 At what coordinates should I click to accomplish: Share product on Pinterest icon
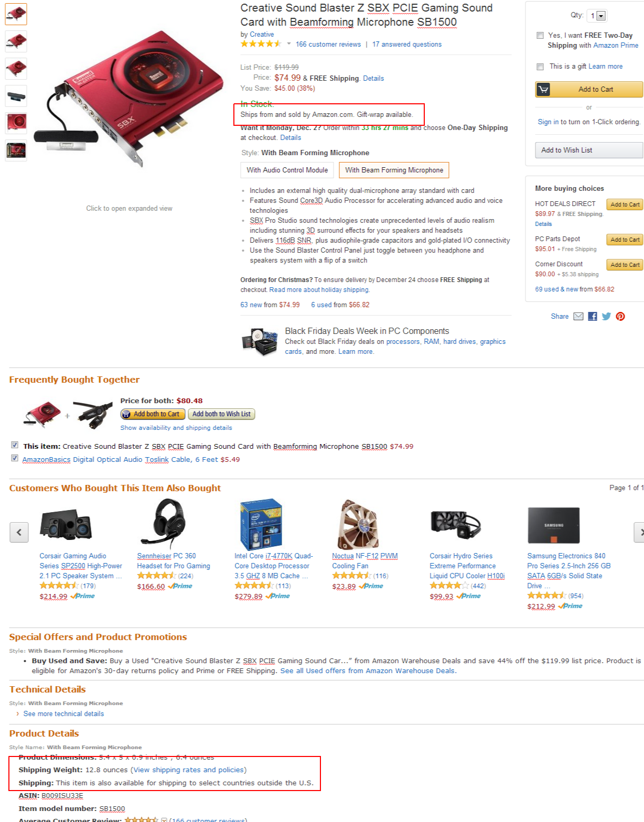(x=620, y=316)
